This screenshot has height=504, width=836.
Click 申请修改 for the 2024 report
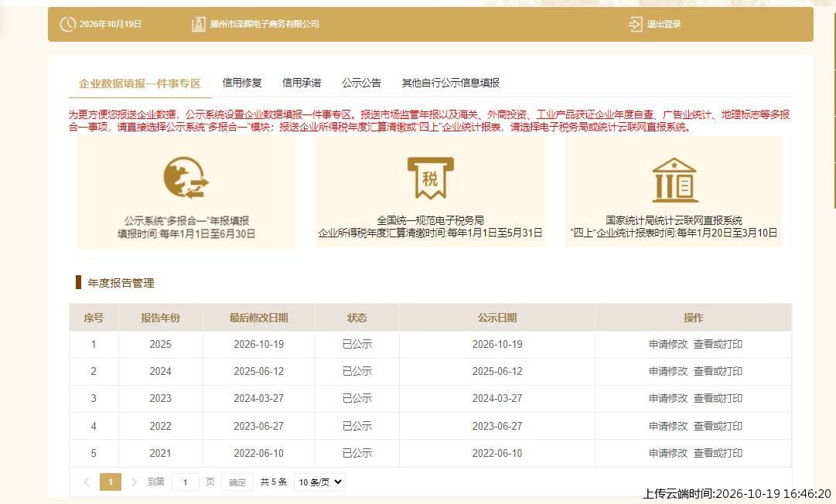[668, 371]
